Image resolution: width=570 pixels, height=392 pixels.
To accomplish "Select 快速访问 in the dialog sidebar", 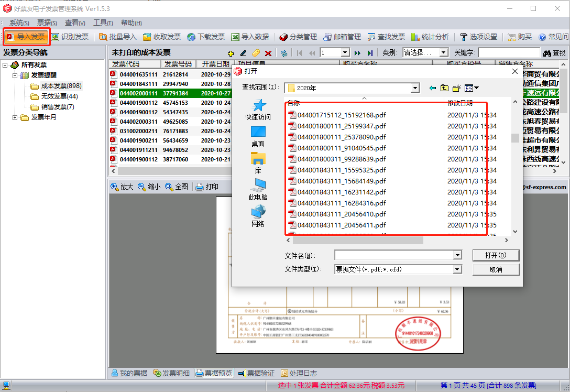I will point(258,110).
